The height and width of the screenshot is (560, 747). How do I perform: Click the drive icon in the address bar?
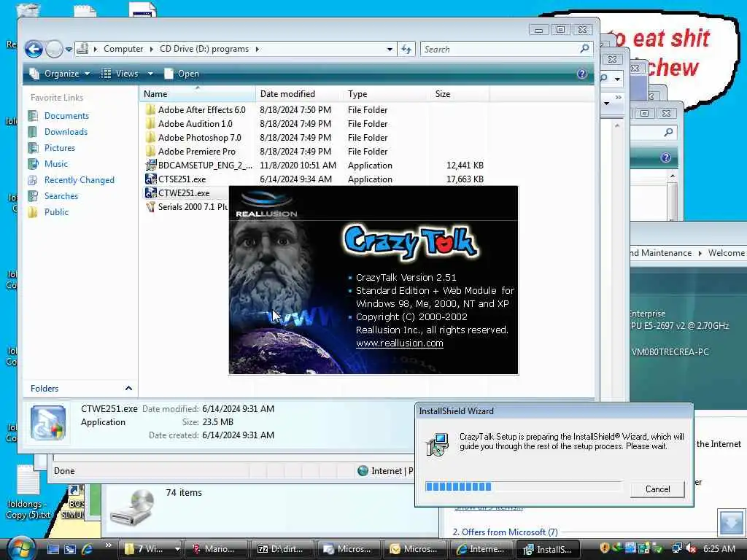coord(83,49)
